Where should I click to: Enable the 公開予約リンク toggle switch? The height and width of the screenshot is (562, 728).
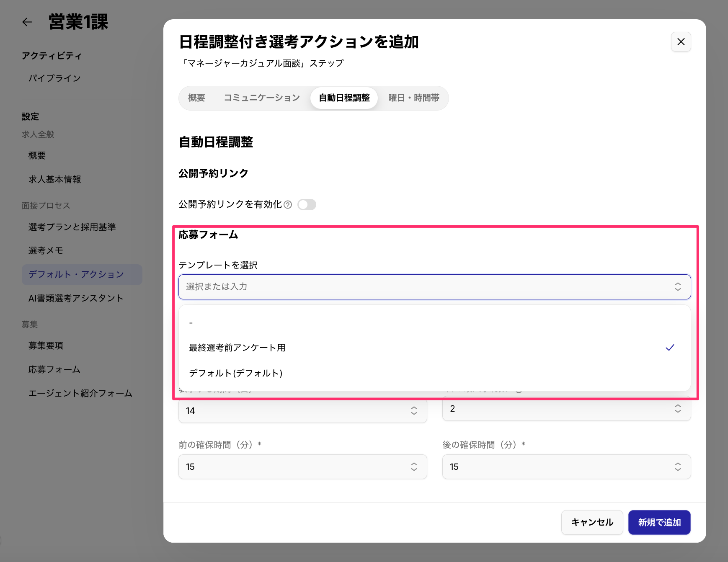pos(307,205)
